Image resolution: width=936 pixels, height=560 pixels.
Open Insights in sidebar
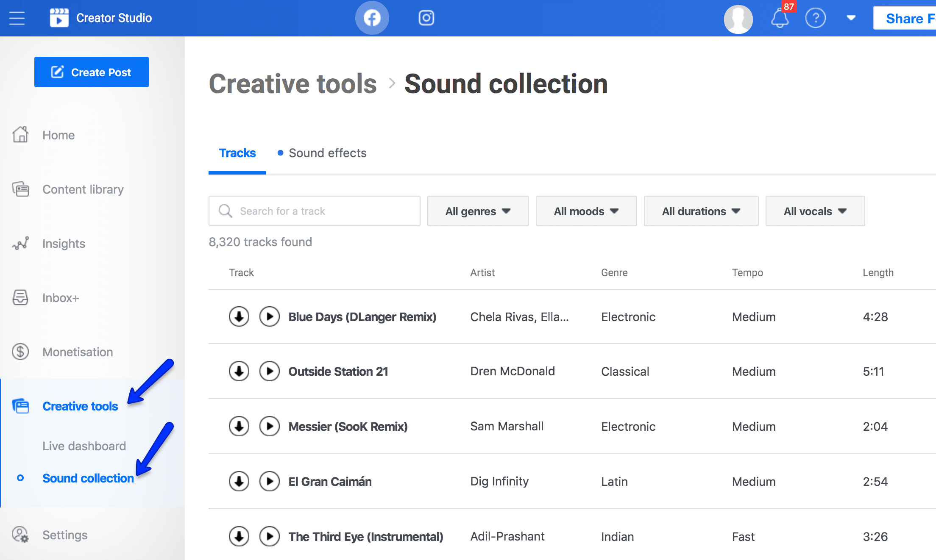(x=64, y=244)
